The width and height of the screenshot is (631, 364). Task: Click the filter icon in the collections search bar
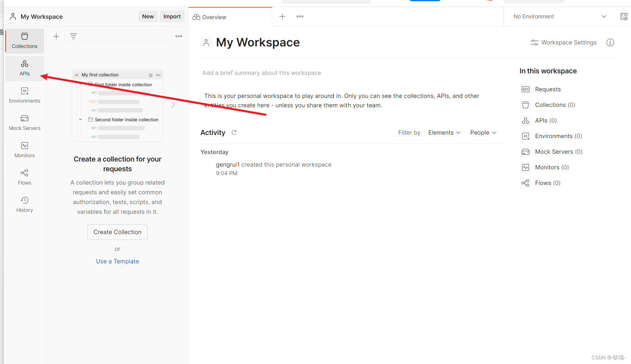tap(73, 36)
